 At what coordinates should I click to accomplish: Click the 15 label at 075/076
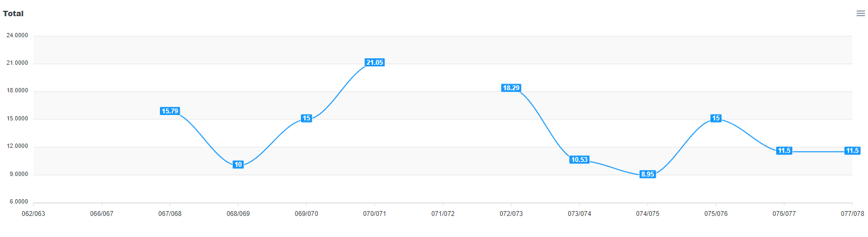click(x=716, y=118)
